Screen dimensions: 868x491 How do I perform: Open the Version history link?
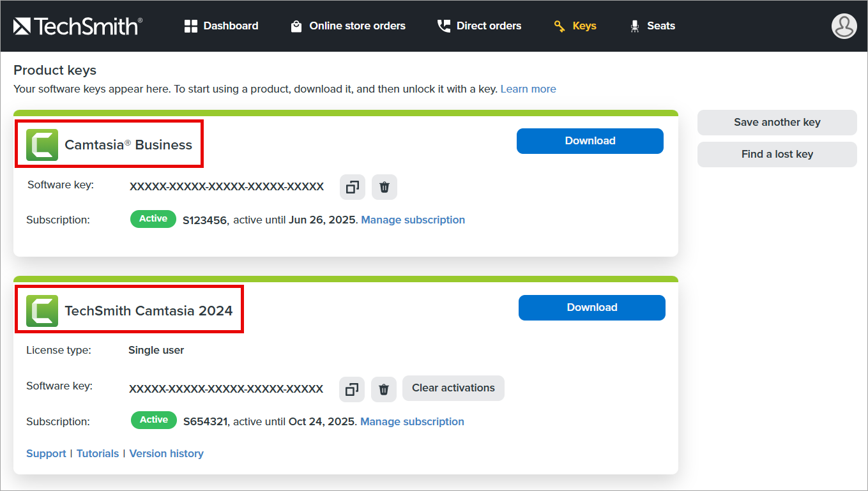click(166, 453)
